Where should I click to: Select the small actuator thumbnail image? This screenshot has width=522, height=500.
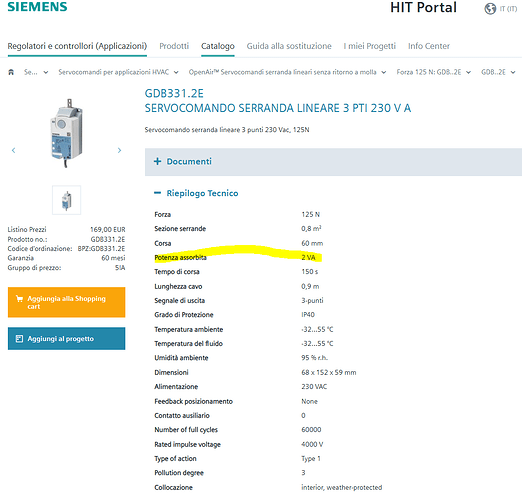coord(67,200)
